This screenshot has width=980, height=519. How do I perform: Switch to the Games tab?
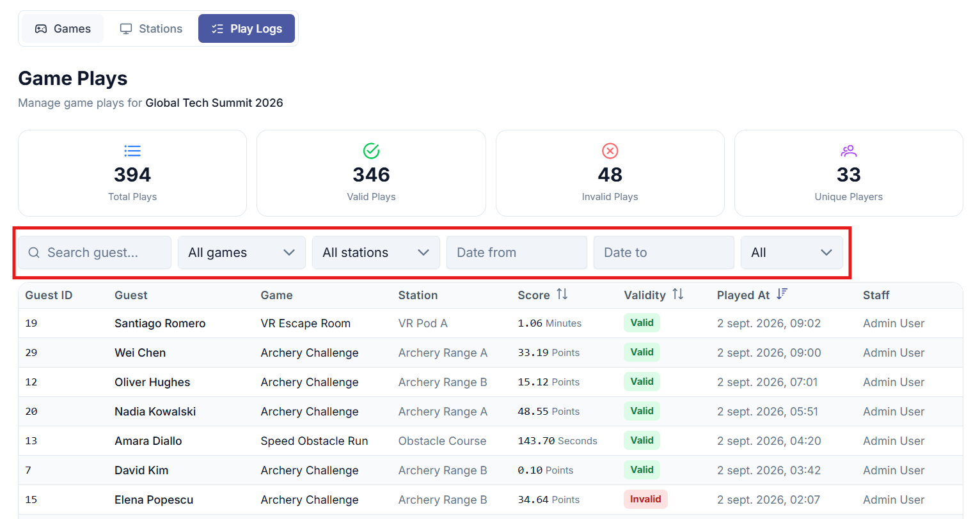coord(63,29)
